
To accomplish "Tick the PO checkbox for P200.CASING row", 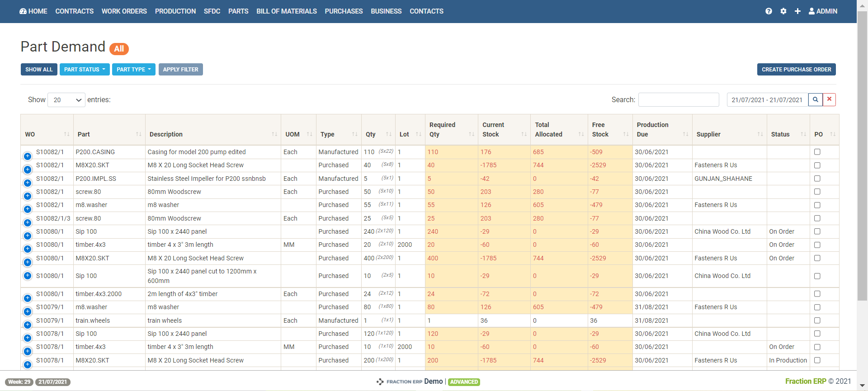I will 817,152.
